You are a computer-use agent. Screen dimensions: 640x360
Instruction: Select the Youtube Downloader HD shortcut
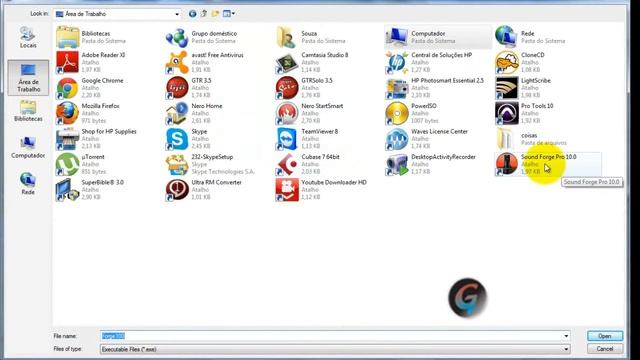pyautogui.click(x=322, y=190)
